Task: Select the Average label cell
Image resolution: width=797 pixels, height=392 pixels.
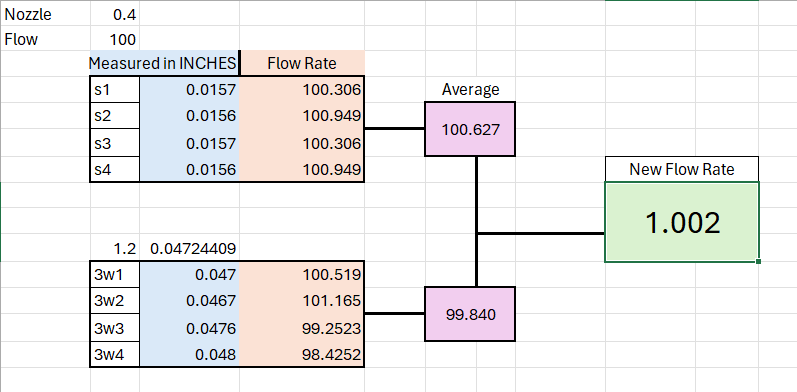Action: point(470,89)
